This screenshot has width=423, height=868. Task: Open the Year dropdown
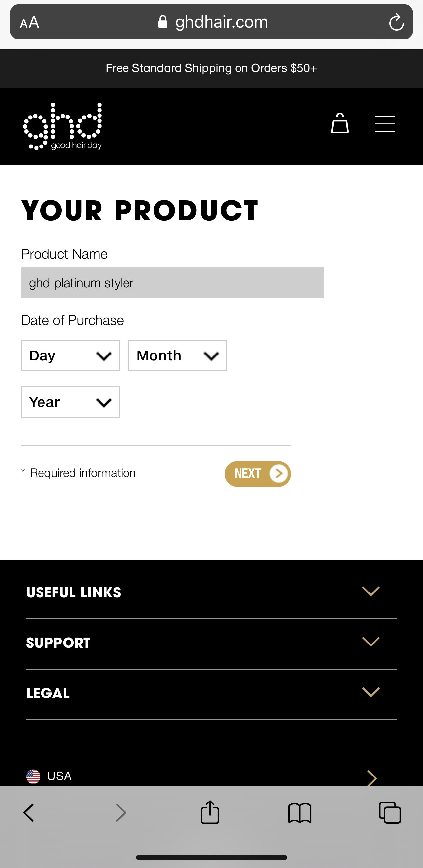(70, 402)
